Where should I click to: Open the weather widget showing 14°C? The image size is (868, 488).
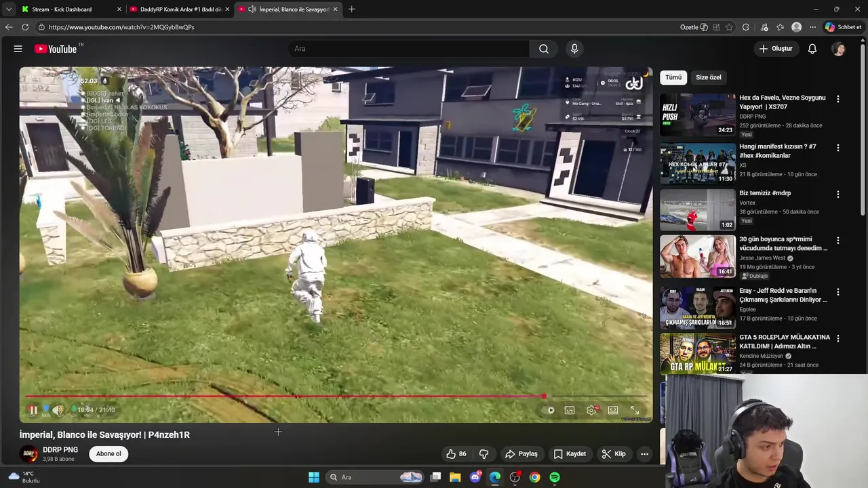(x=24, y=477)
